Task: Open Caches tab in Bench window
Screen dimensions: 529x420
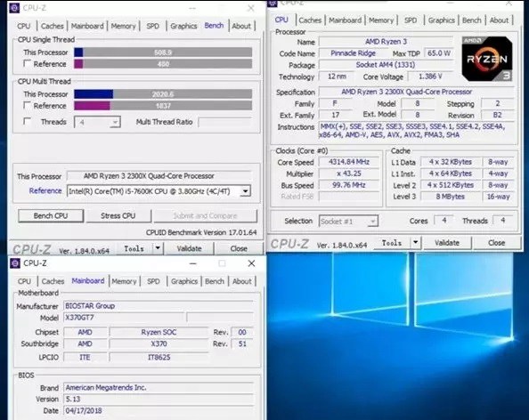Action: [x=52, y=26]
